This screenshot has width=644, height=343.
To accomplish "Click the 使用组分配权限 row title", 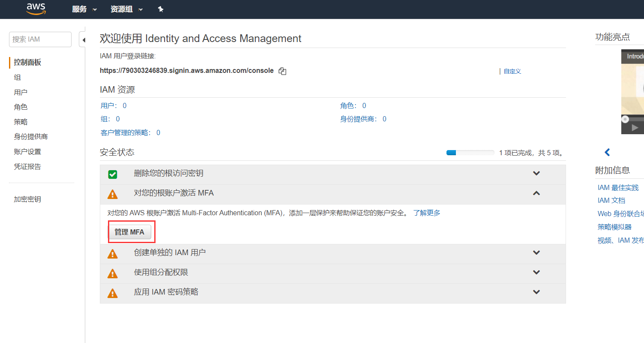I will point(161,272).
